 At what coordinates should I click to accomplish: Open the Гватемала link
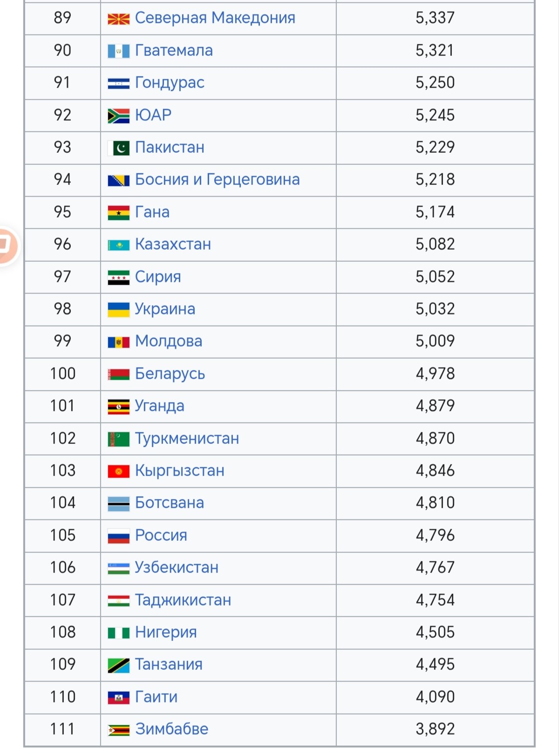pos(174,50)
